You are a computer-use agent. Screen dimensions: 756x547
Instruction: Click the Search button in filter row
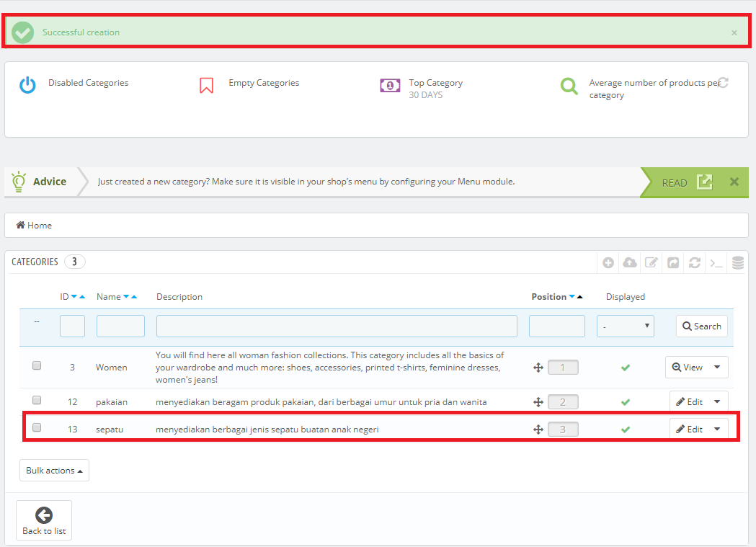[x=701, y=326]
